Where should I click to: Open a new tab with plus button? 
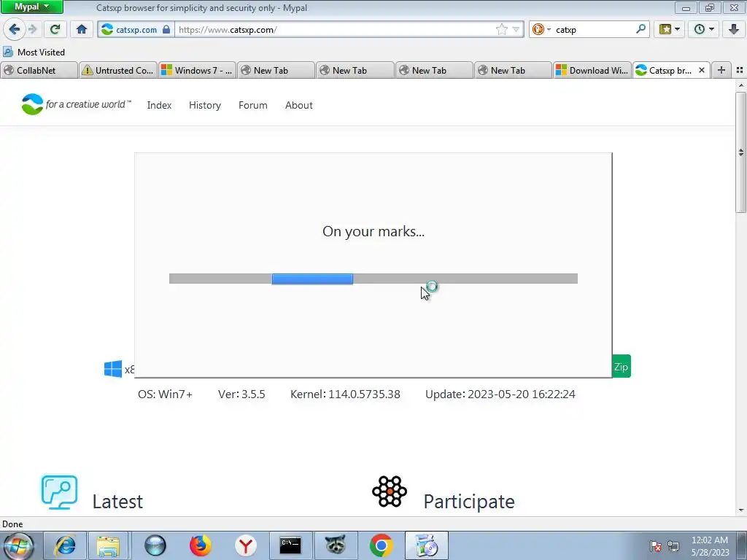tap(721, 71)
